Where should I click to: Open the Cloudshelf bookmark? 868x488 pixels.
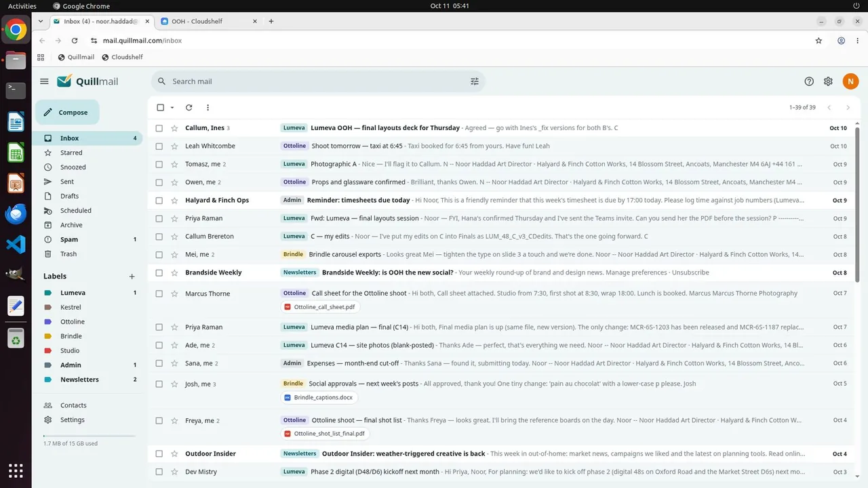[x=122, y=57]
